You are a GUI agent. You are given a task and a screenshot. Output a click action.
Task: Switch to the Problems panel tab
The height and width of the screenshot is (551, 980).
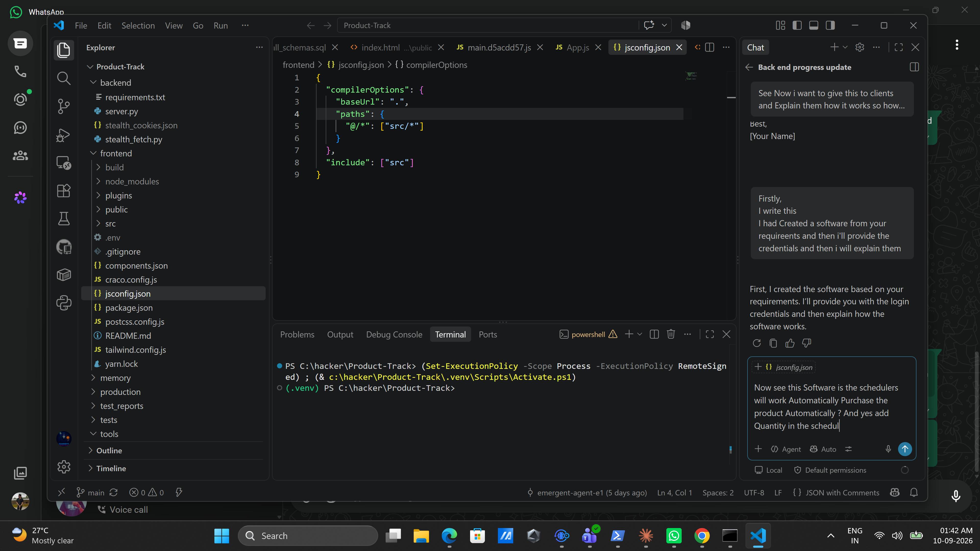tap(297, 335)
